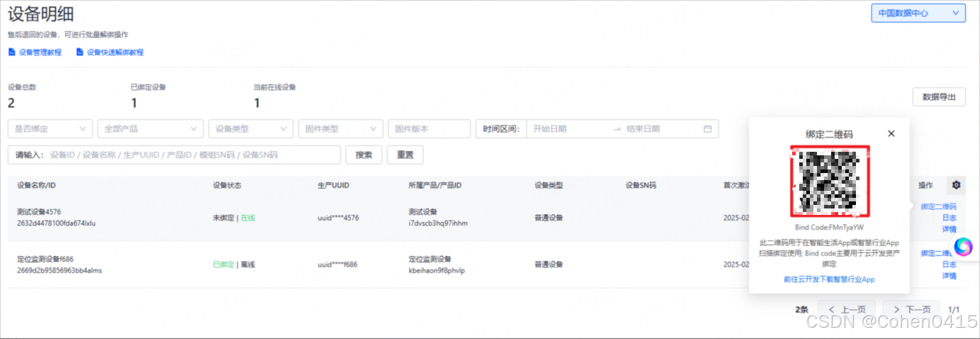Expand the 固件类型 filter dropdown
The image size is (980, 339).
341,129
